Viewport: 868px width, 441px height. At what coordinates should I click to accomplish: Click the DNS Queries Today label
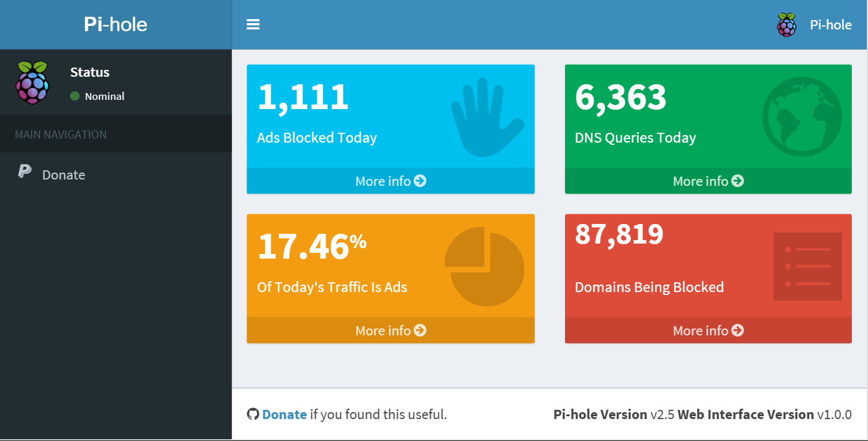(635, 138)
